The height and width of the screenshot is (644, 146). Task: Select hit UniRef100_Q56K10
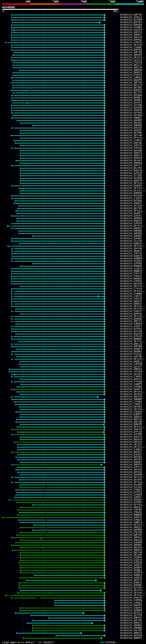[x=131, y=304]
